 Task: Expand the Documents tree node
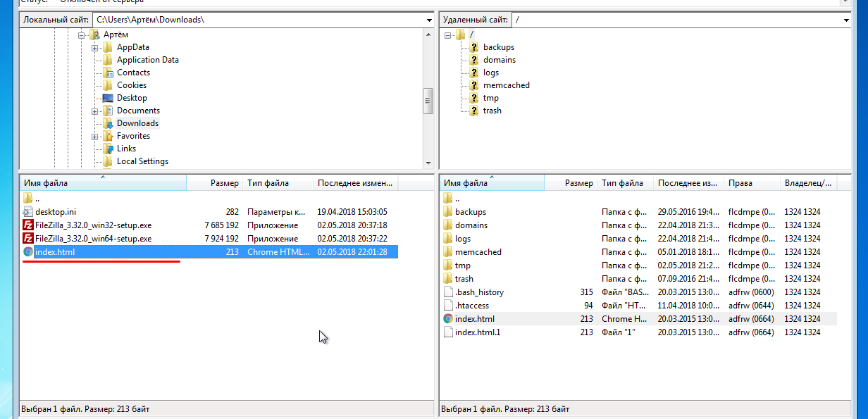94,111
